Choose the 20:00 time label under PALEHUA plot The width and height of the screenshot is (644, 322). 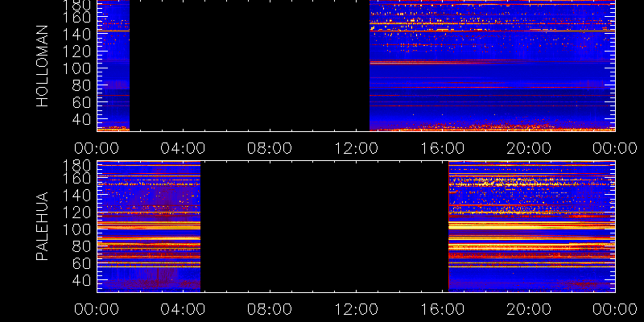tap(529, 309)
